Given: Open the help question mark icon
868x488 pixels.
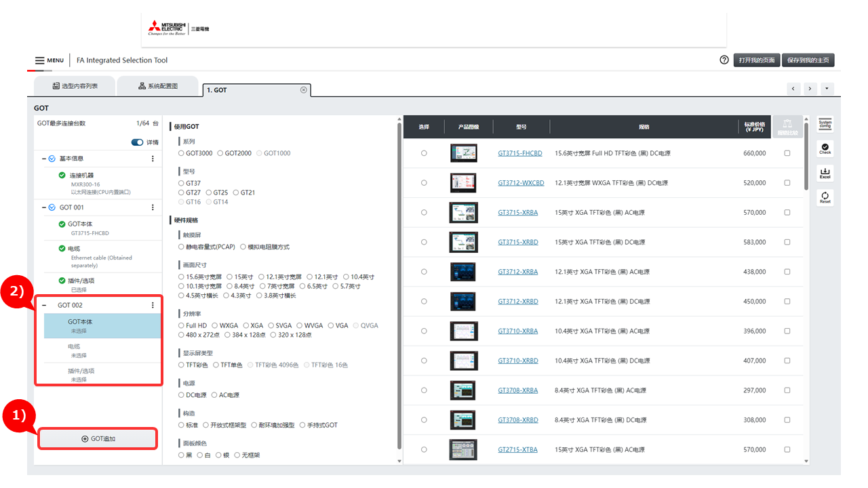Looking at the screenshot, I should point(724,60).
